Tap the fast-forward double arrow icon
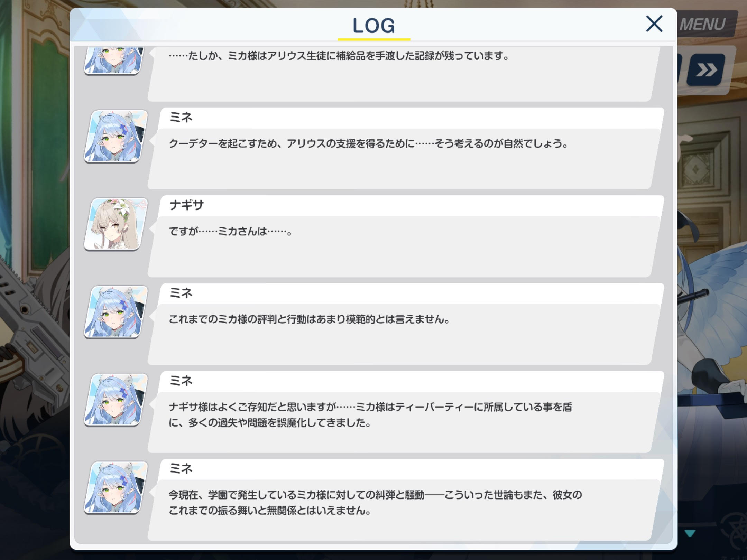The height and width of the screenshot is (560, 747). [x=706, y=70]
